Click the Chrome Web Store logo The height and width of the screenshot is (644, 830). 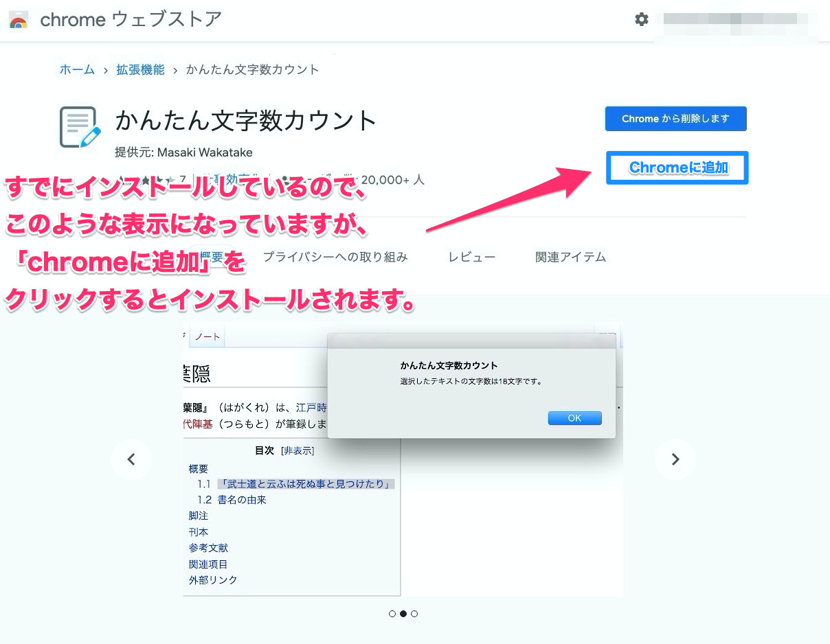coord(18,19)
